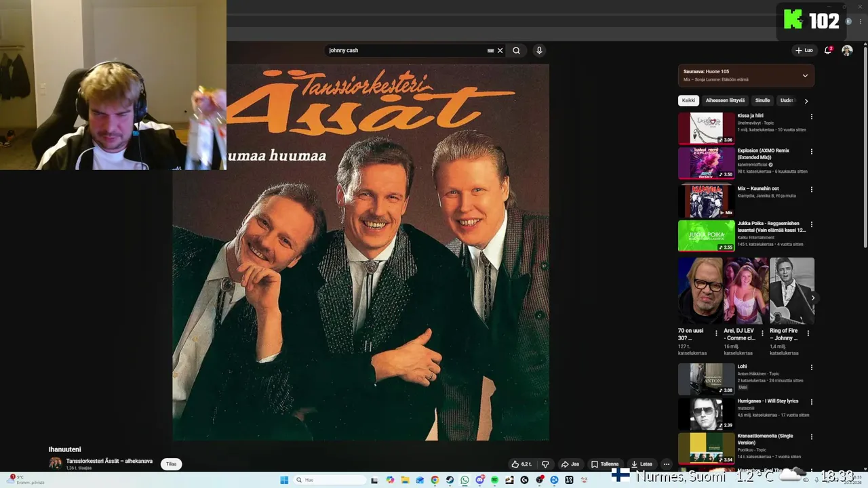Open the Luo create button
The height and width of the screenshot is (488, 868).
804,50
